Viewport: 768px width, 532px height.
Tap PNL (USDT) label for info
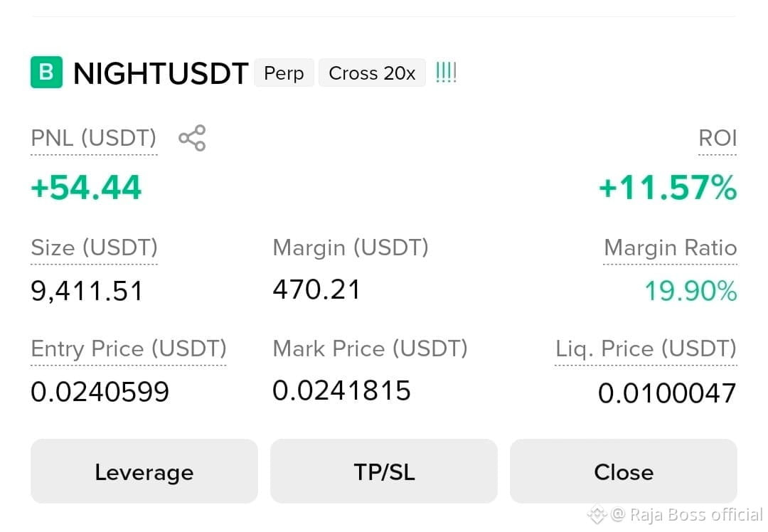coord(94,138)
